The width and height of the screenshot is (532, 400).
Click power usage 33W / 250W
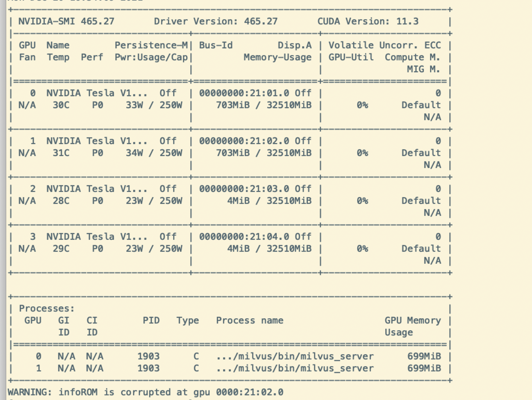click(x=154, y=105)
